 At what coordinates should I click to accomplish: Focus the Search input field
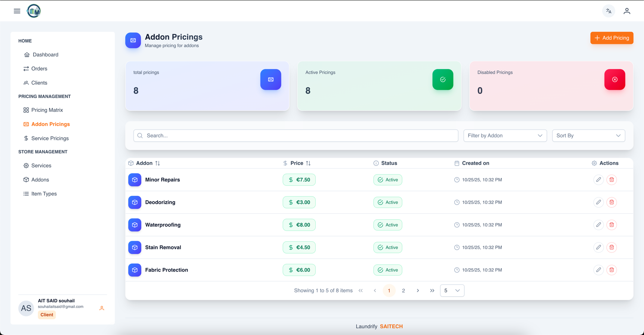pos(296,136)
